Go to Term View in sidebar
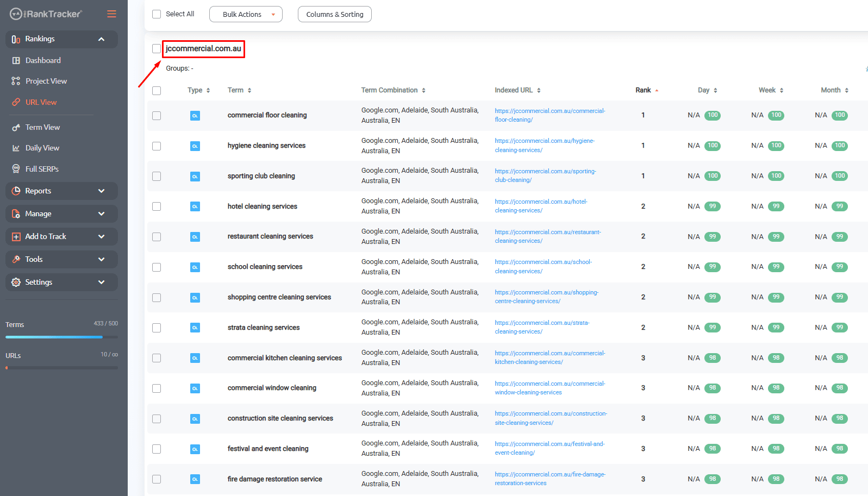This screenshot has height=496, width=868. (42, 127)
